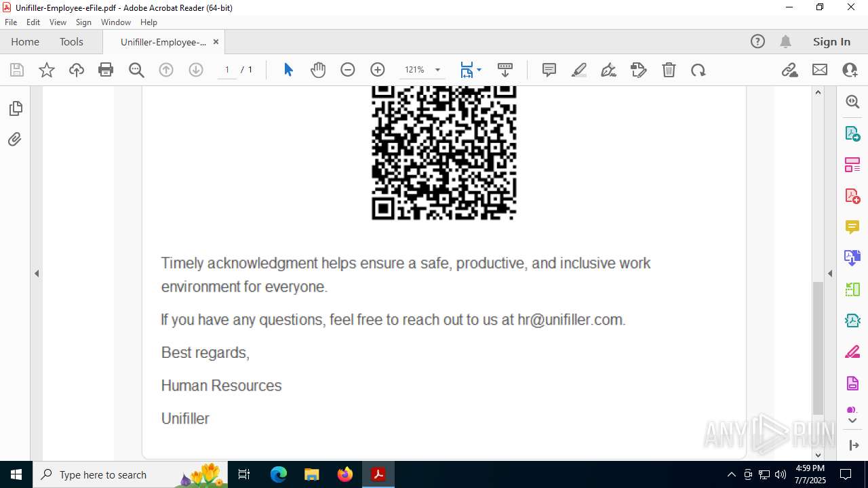Open the Combine Files tool in right pane

[x=852, y=258]
